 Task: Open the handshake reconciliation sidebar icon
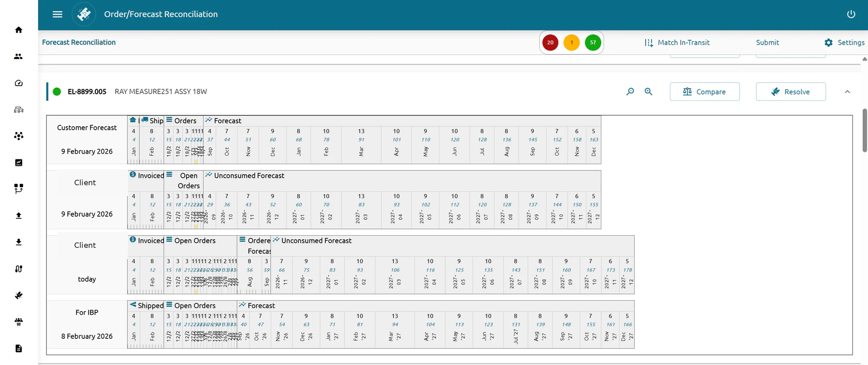[x=19, y=295]
